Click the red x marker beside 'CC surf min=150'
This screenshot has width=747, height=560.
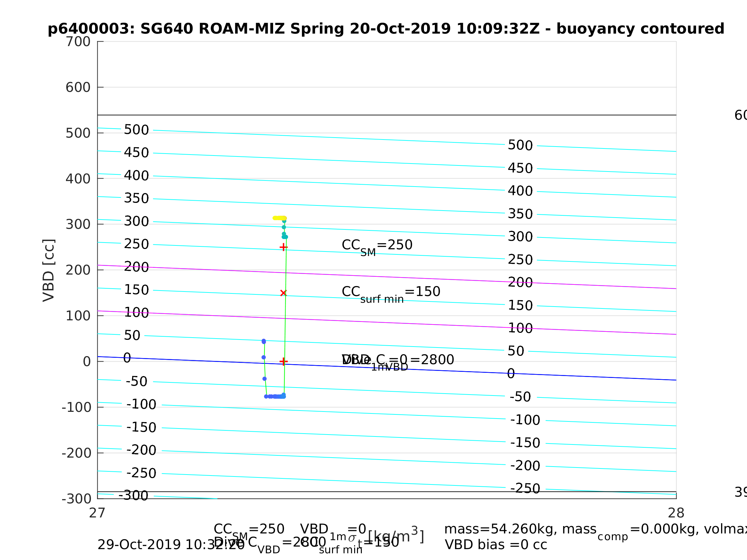pyautogui.click(x=283, y=293)
